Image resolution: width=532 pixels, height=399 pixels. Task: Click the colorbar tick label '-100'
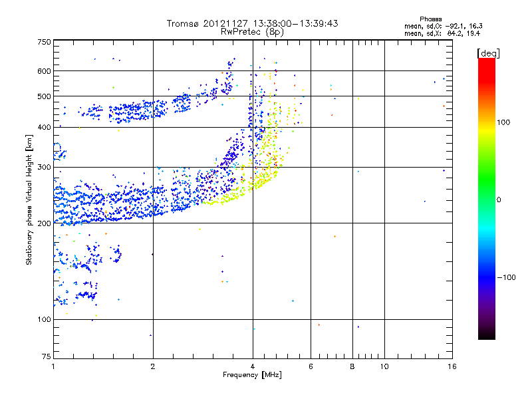[506, 277]
